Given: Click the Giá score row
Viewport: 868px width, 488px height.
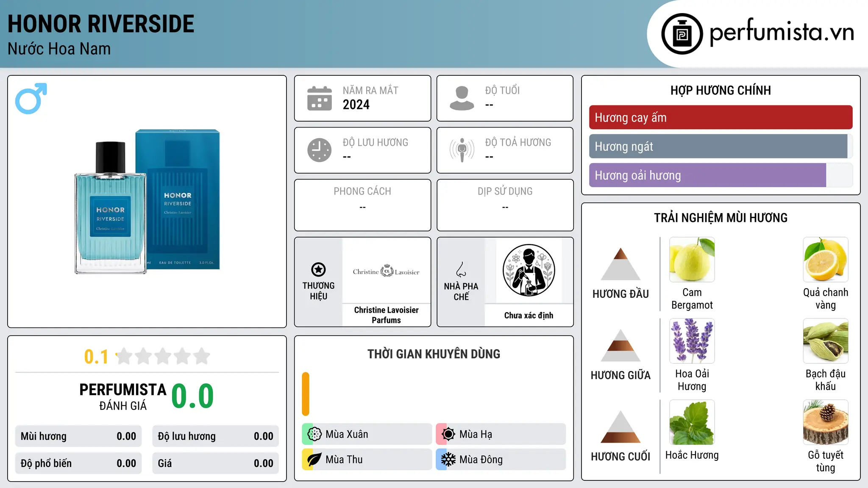Looking at the screenshot, I should [x=216, y=463].
